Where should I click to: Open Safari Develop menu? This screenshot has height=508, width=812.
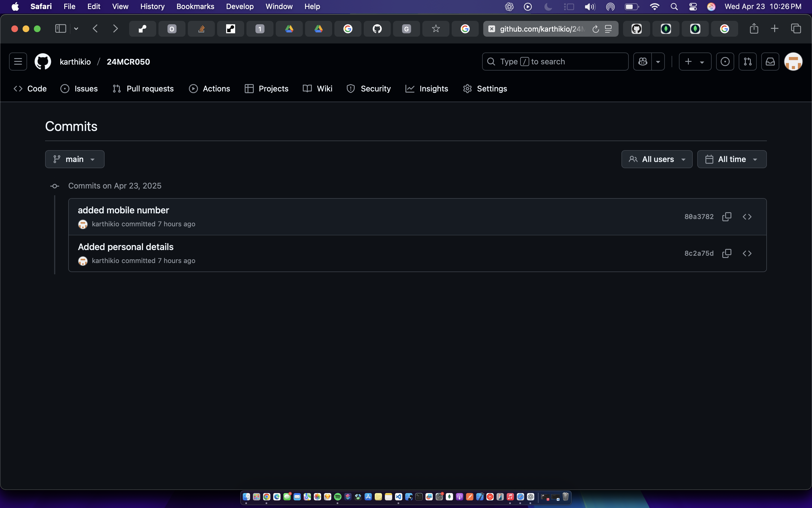[x=240, y=6]
